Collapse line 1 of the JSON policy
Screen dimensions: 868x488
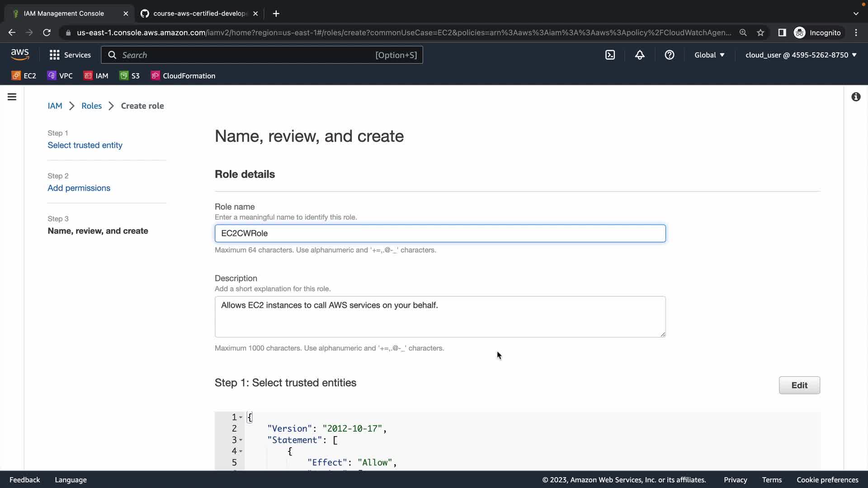pos(241,418)
